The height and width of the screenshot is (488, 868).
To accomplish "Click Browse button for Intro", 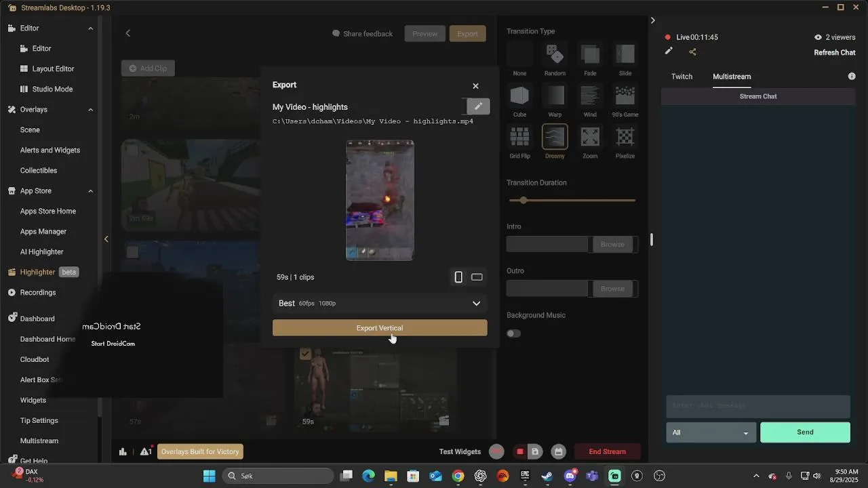I will [x=612, y=245].
